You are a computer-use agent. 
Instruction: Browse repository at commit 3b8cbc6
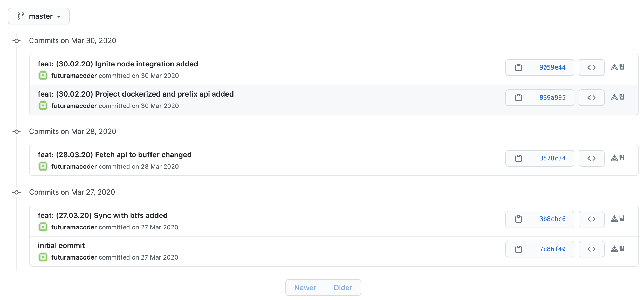point(591,219)
